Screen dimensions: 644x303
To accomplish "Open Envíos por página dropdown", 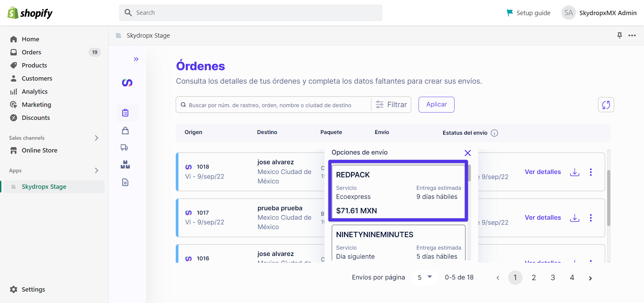I will [425, 277].
